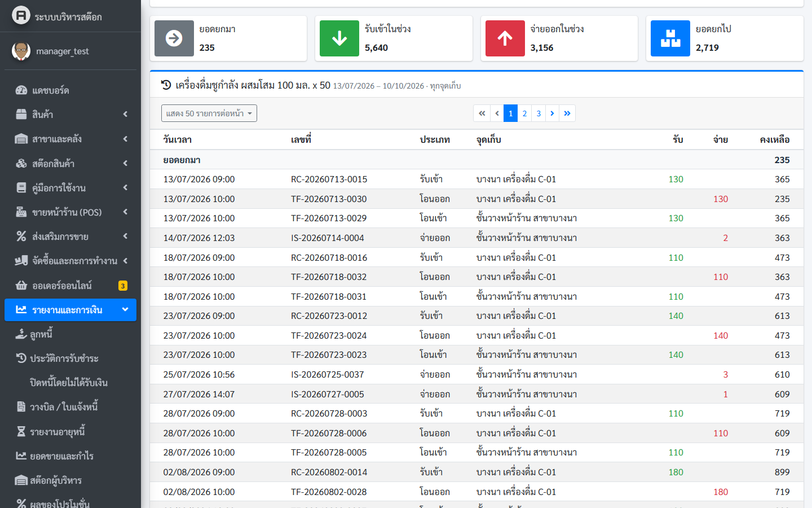Click the row with RC-20260713-0015

[476, 179]
